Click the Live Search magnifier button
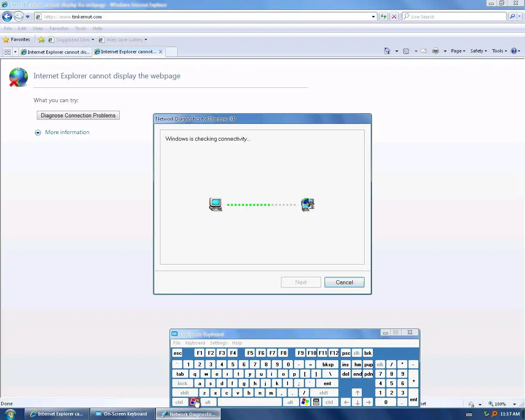525x420 pixels. tap(512, 17)
